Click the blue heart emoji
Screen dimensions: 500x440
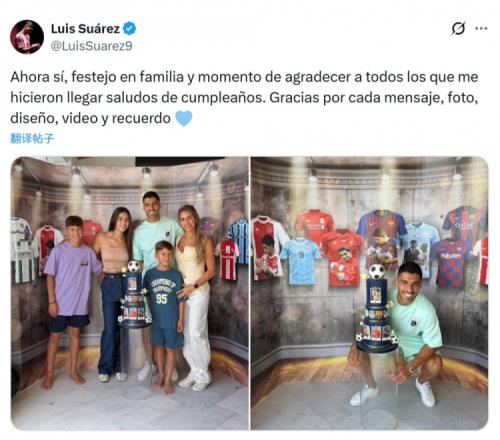184,118
